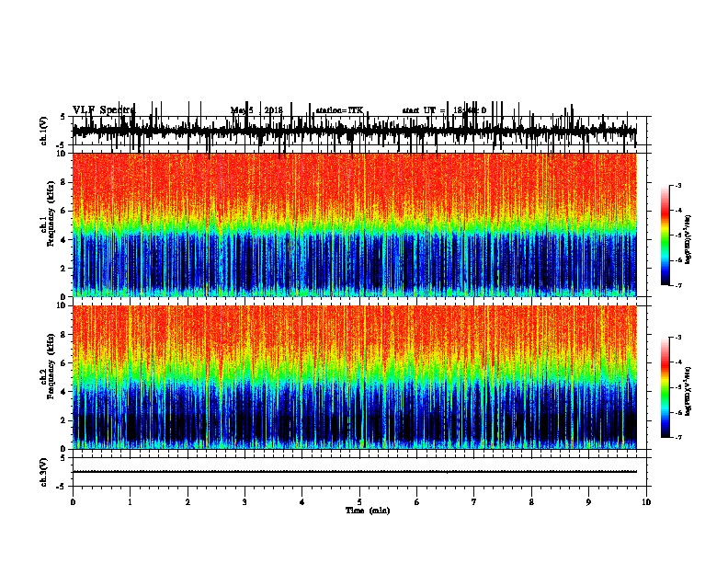The height and width of the screenshot is (563, 728).
Task: Click the 'Time (min)' axis label
Action: (368, 511)
